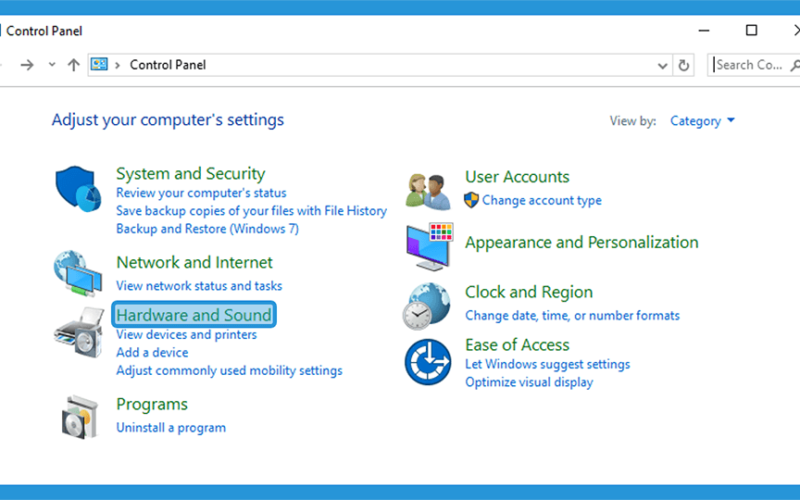Click the Forward navigation arrow
Viewport: 800px width, 500px height.
coord(27,65)
